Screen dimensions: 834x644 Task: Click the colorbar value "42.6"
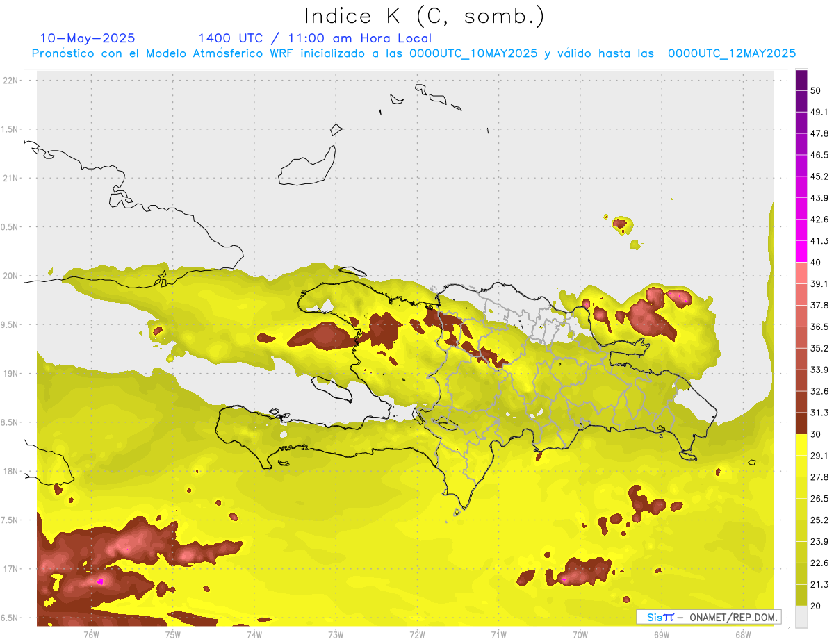(x=819, y=220)
